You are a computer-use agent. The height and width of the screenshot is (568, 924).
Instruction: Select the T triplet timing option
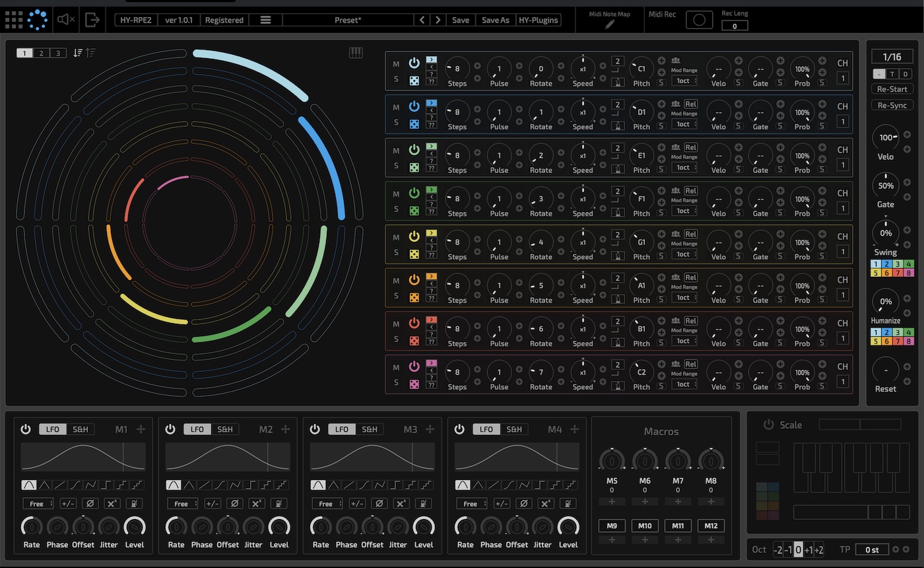point(892,74)
